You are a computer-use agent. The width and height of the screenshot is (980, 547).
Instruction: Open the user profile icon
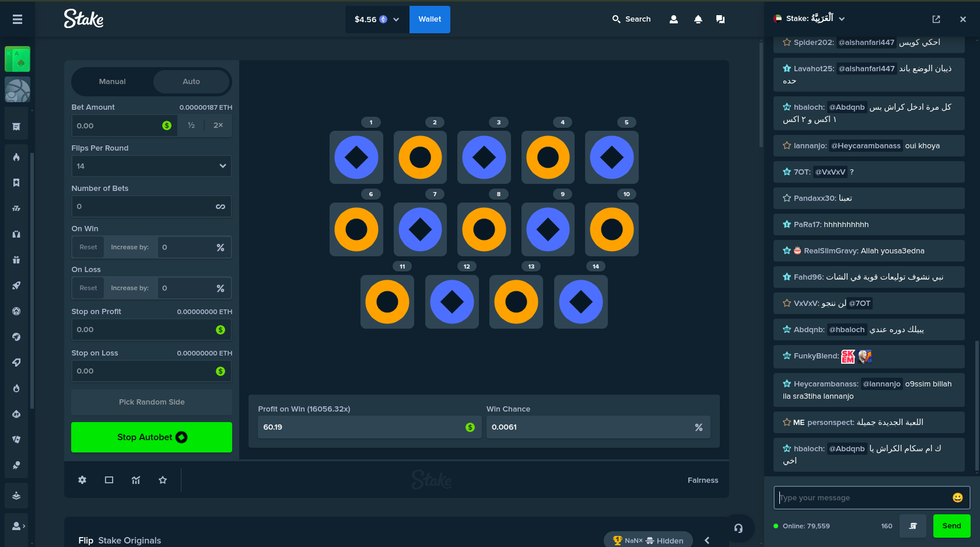pyautogui.click(x=673, y=19)
